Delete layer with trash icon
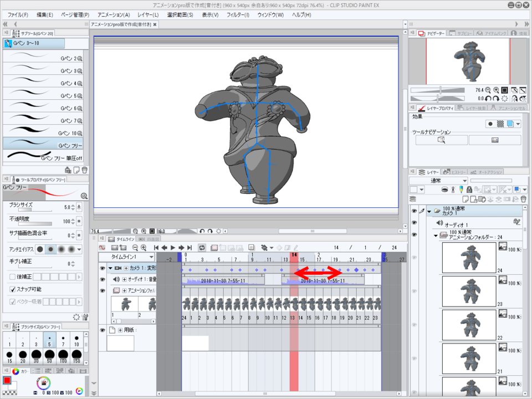532x399 pixels. [x=523, y=199]
